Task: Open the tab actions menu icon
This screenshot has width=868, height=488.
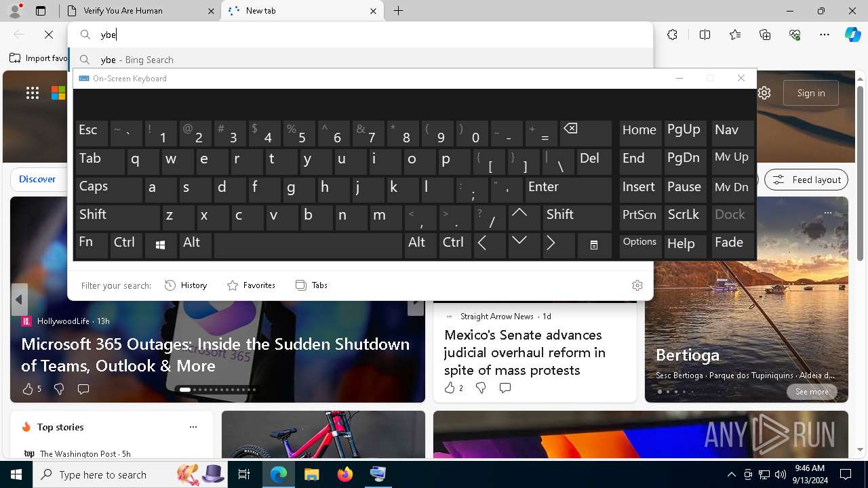Action: click(x=41, y=11)
